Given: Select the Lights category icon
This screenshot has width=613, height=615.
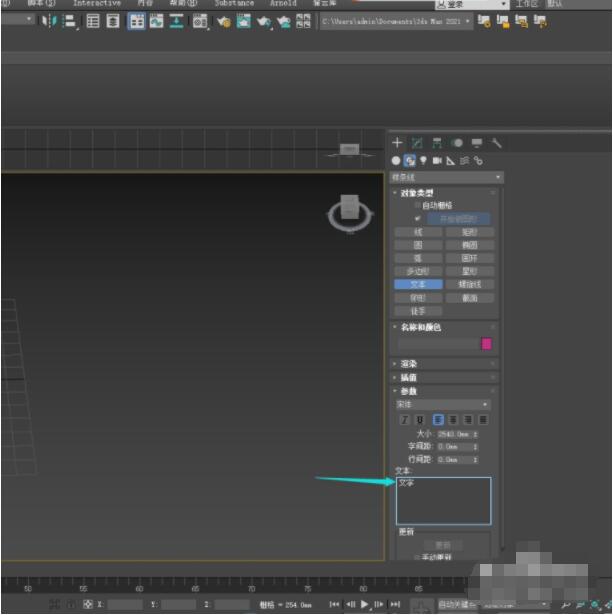Looking at the screenshot, I should (423, 160).
